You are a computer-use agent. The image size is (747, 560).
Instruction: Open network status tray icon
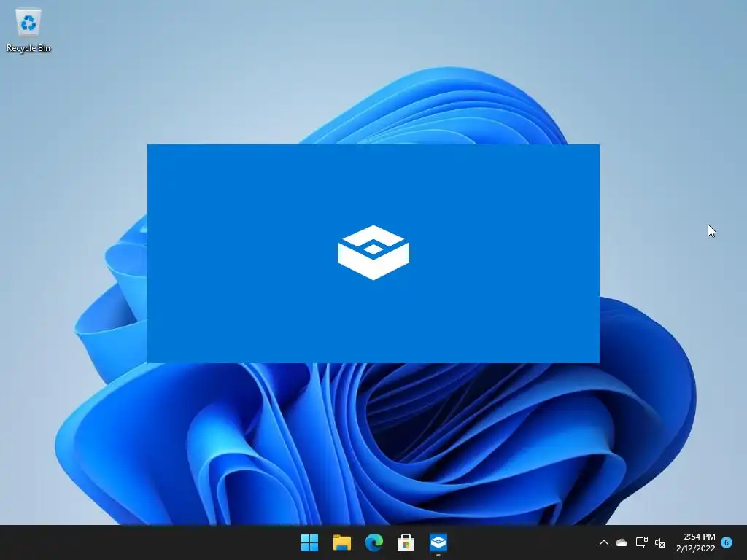pos(641,542)
